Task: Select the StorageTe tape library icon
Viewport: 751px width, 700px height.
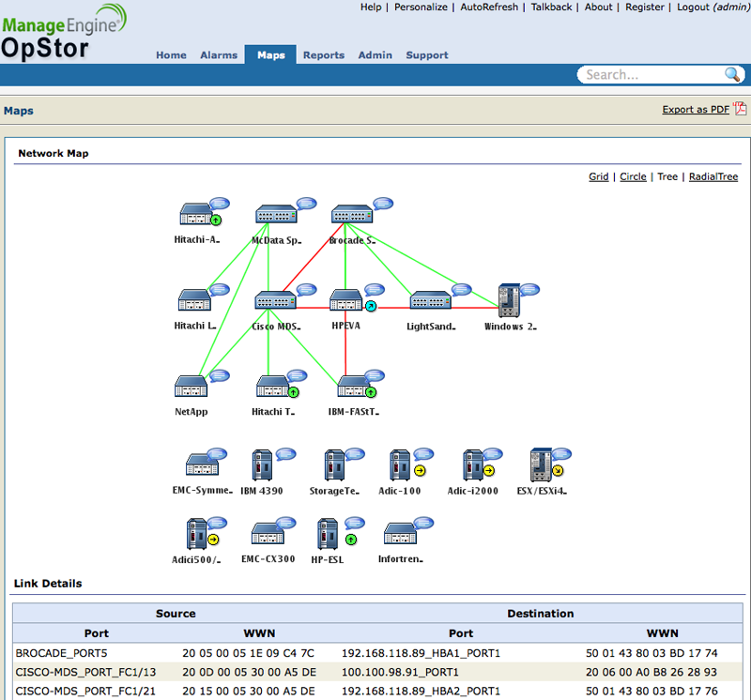Action: (x=334, y=464)
